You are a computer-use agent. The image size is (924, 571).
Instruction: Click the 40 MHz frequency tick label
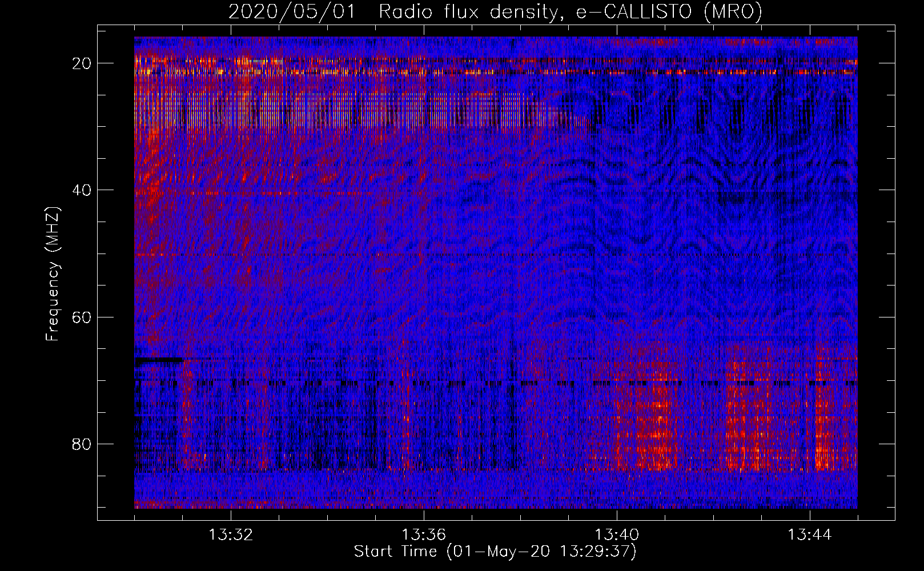tap(82, 190)
